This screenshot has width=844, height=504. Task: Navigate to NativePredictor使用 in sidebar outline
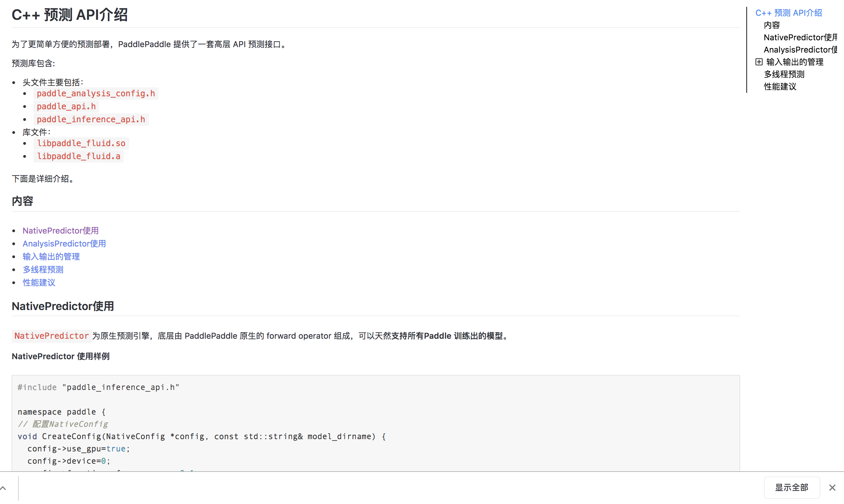pos(800,38)
